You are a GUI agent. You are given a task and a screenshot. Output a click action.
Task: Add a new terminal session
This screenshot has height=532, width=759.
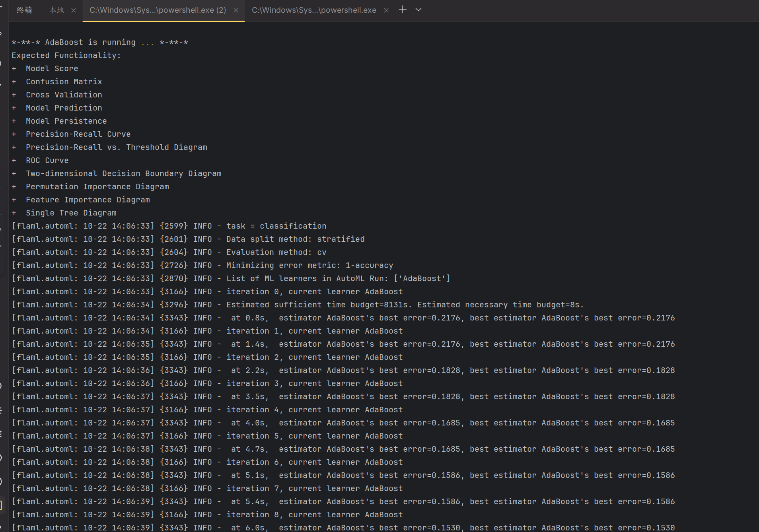point(403,10)
